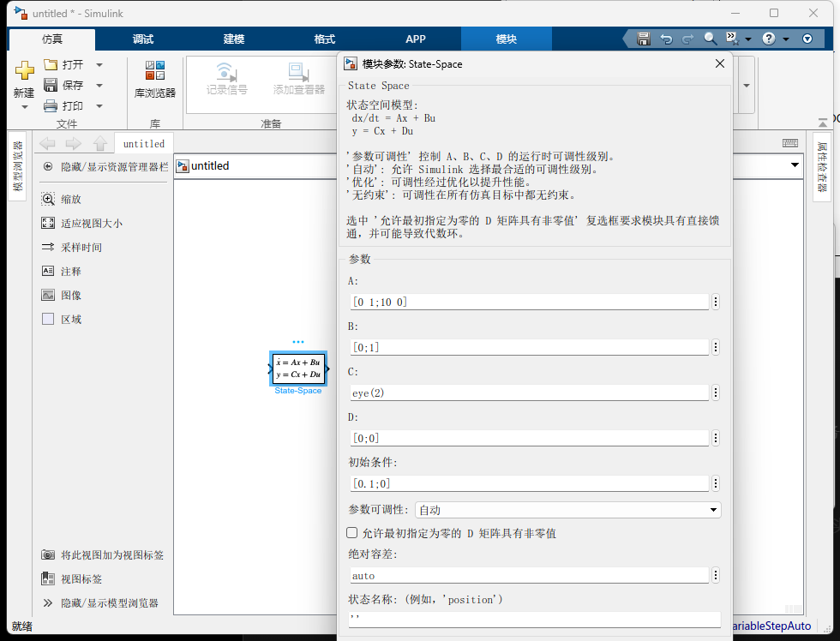The height and width of the screenshot is (641, 840).
Task: Click the B matrix input field
Action: point(530,347)
